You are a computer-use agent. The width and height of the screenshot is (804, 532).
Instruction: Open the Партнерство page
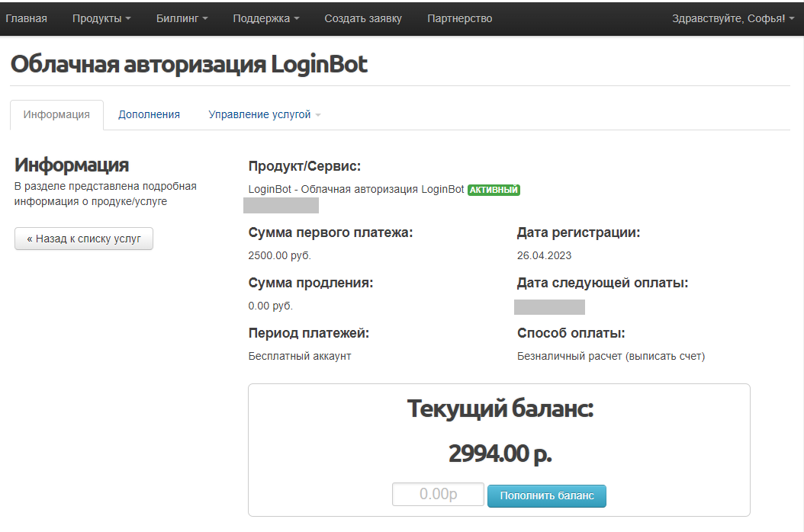[x=459, y=18]
